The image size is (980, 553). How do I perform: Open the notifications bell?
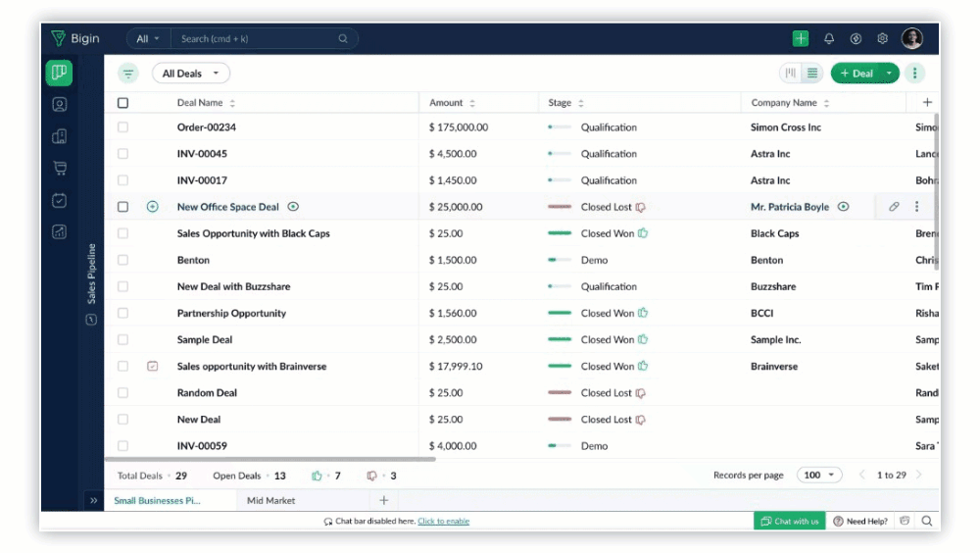829,39
